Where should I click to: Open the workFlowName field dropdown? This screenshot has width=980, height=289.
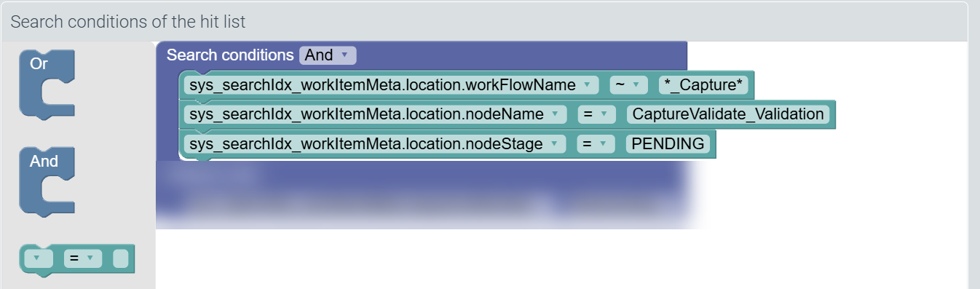[x=392, y=85]
